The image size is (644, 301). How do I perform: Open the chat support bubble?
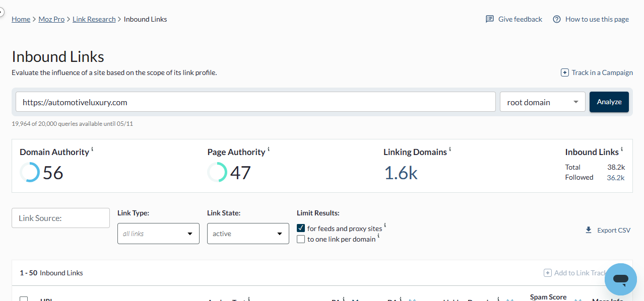621,279
